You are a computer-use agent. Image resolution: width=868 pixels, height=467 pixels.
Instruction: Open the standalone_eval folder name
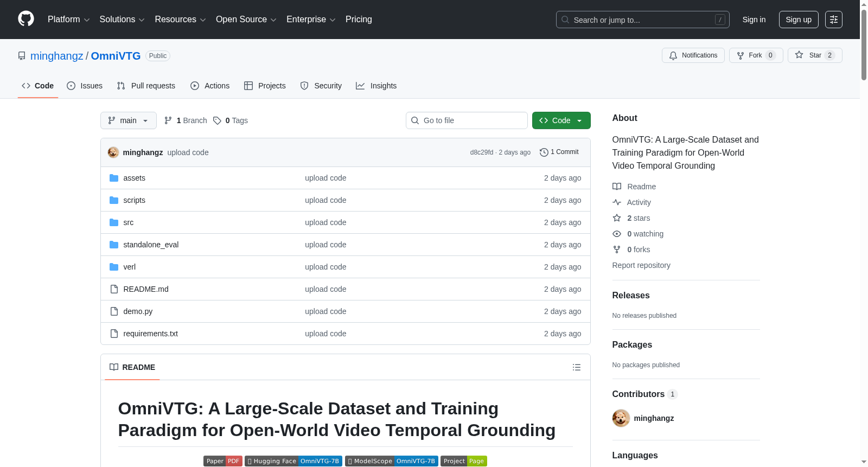(151, 245)
